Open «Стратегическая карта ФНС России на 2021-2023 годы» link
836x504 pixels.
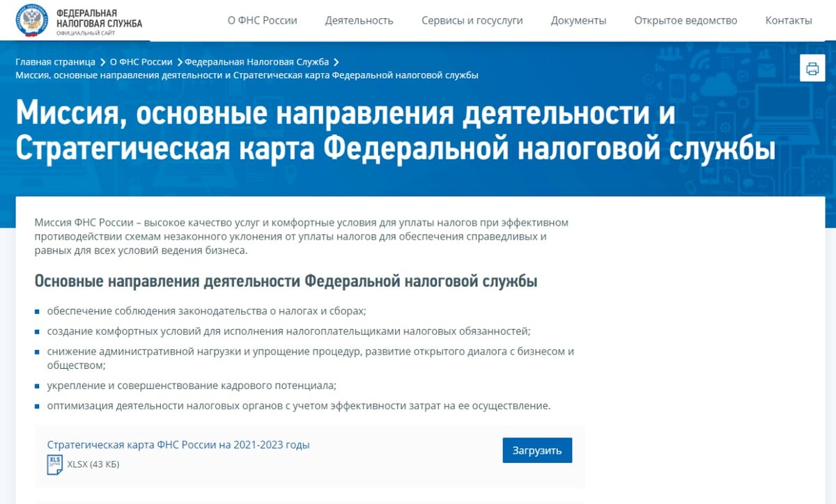coord(178,445)
